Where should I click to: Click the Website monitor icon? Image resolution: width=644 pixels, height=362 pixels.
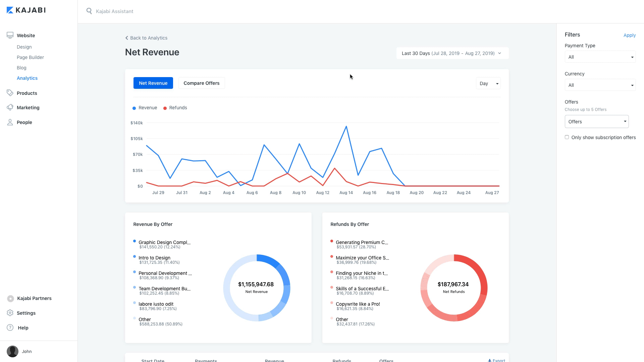pyautogui.click(x=10, y=35)
